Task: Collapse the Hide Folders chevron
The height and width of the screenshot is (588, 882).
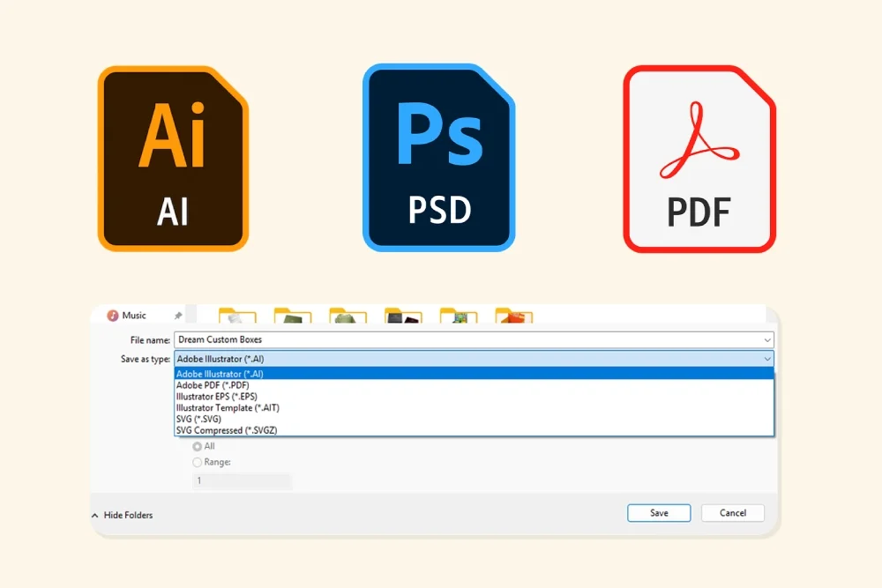Action: (x=94, y=514)
